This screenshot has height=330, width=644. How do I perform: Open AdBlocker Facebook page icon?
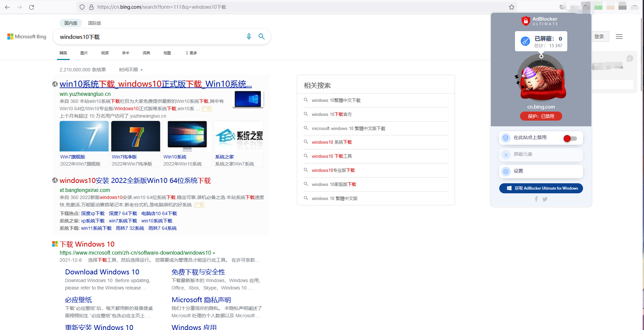point(536,199)
